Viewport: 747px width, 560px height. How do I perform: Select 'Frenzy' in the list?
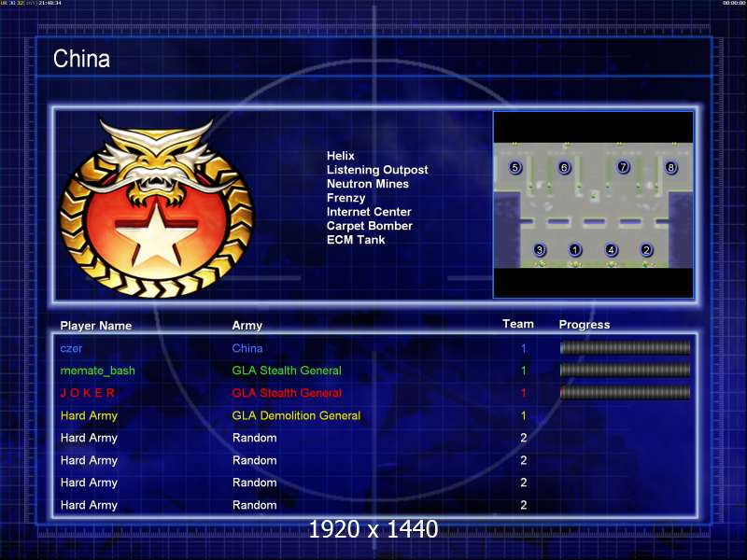[345, 198]
